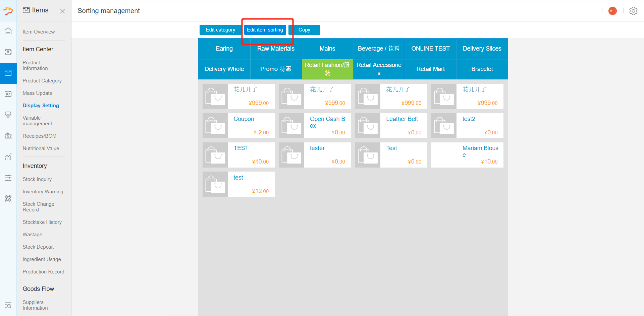The height and width of the screenshot is (316, 644).
Task: Open the member card icon in rail
Action: [x=8, y=94]
